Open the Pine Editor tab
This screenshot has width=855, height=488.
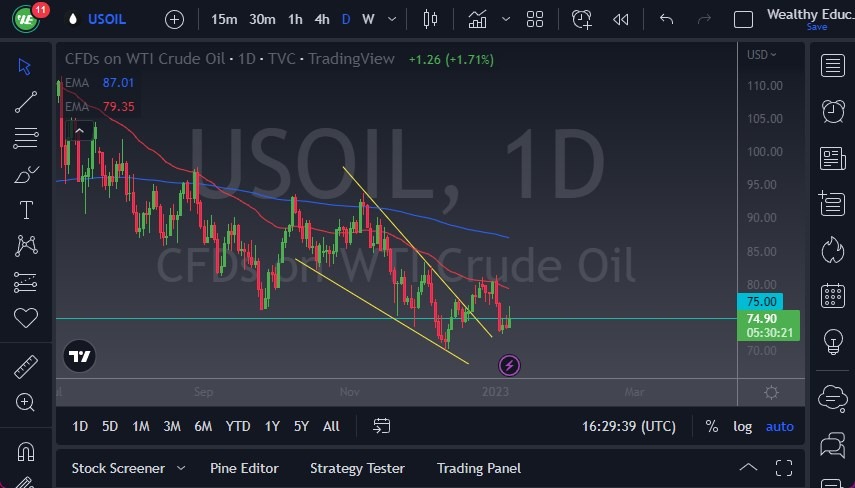pyautogui.click(x=244, y=468)
